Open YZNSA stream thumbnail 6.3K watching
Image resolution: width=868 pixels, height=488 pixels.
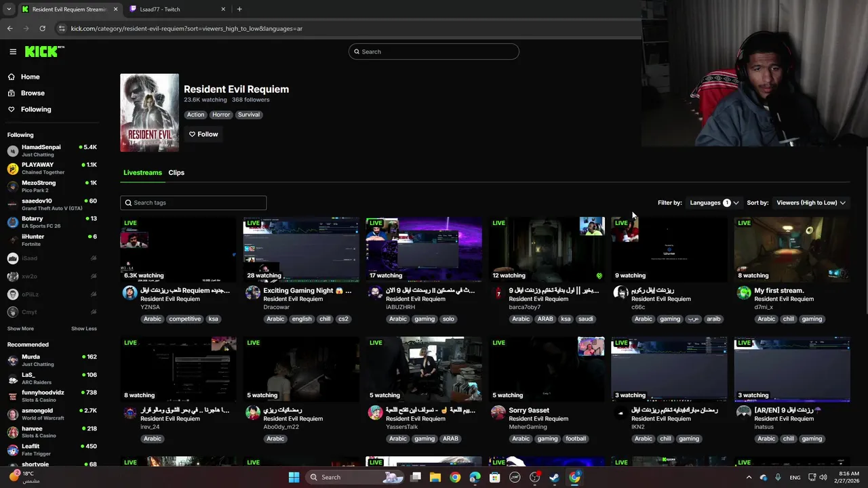[x=178, y=249]
